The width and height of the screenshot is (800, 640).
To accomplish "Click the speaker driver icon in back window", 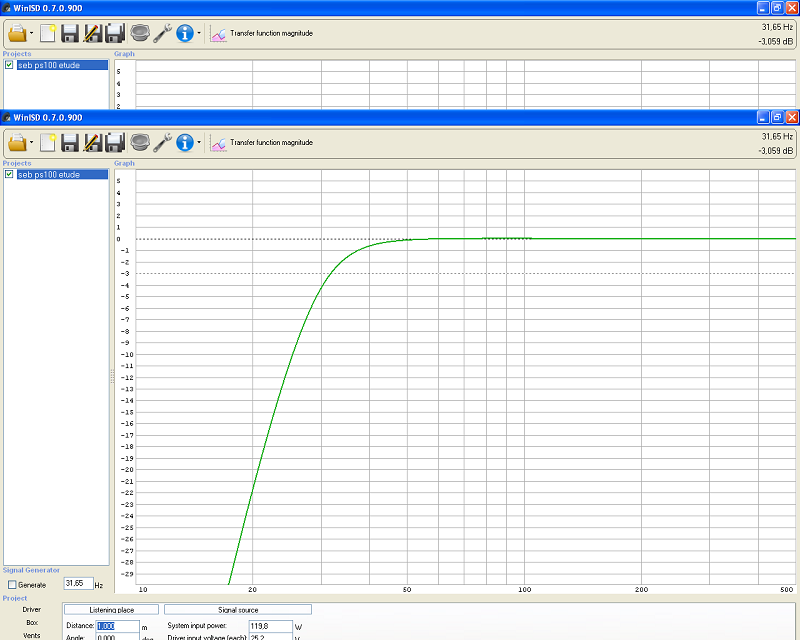I will (140, 33).
